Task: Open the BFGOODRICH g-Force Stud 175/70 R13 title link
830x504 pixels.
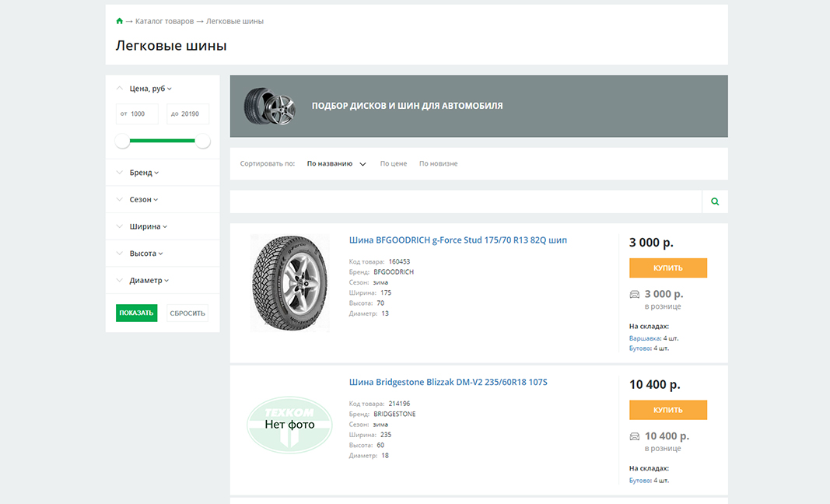Action: click(x=458, y=240)
